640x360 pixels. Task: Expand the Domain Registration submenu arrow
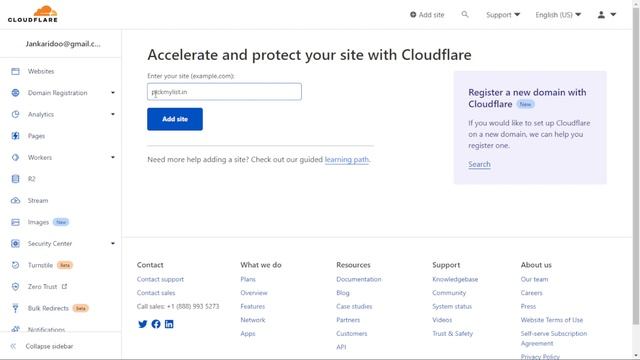coord(113,93)
